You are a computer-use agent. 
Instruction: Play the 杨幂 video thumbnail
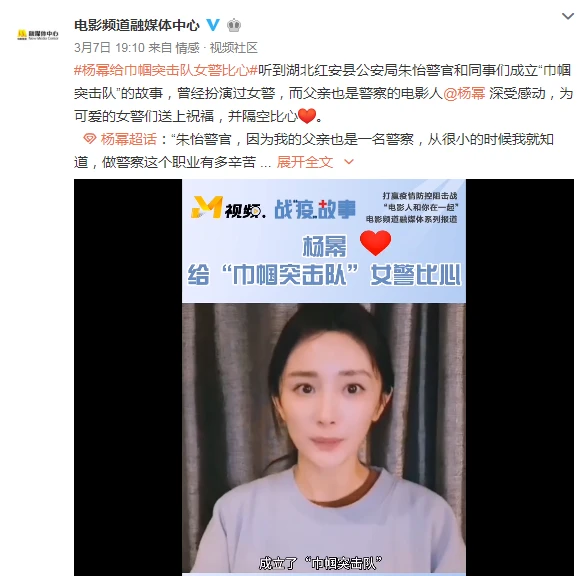click(324, 377)
